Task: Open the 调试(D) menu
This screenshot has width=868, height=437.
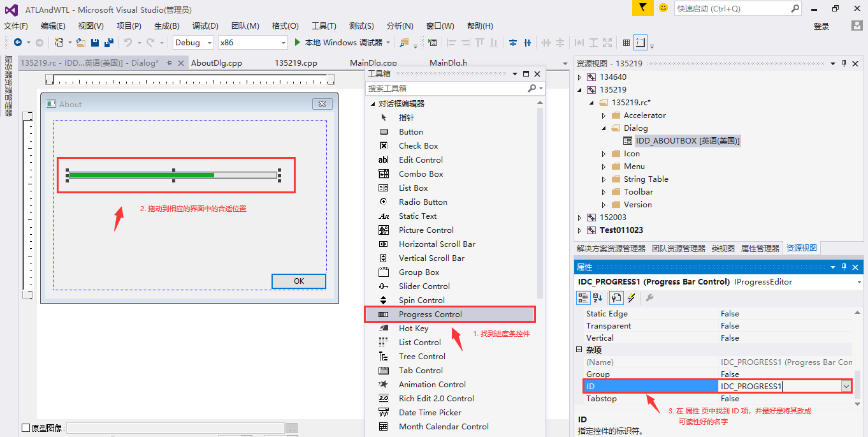Action: (205, 26)
